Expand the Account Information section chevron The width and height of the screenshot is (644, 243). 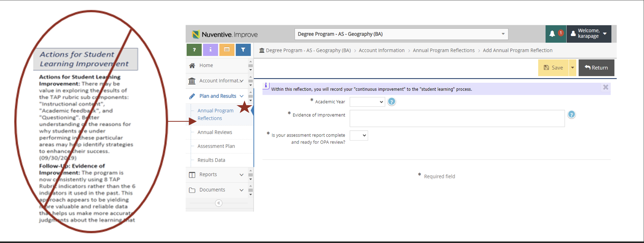(x=242, y=81)
